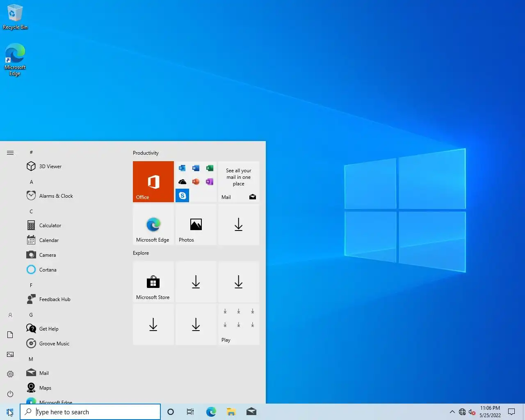Viewport: 525px width, 420px height.
Task: Open Feedback Hub
Action: [74, 299]
